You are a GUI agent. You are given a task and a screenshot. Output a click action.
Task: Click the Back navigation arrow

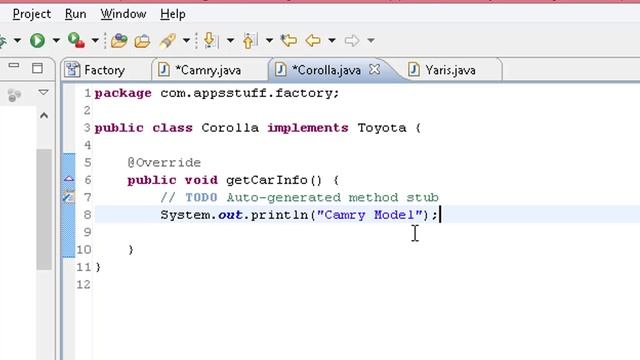point(313,40)
